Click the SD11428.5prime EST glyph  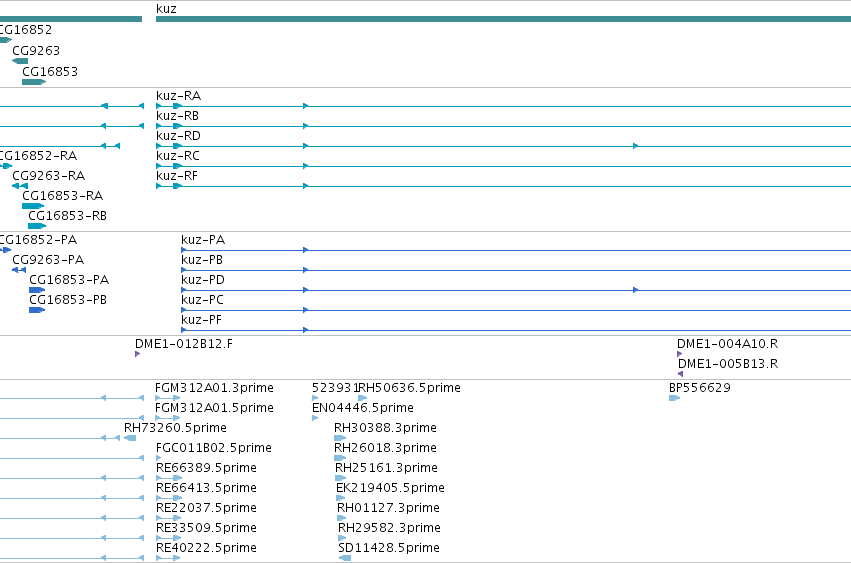click(x=345, y=558)
